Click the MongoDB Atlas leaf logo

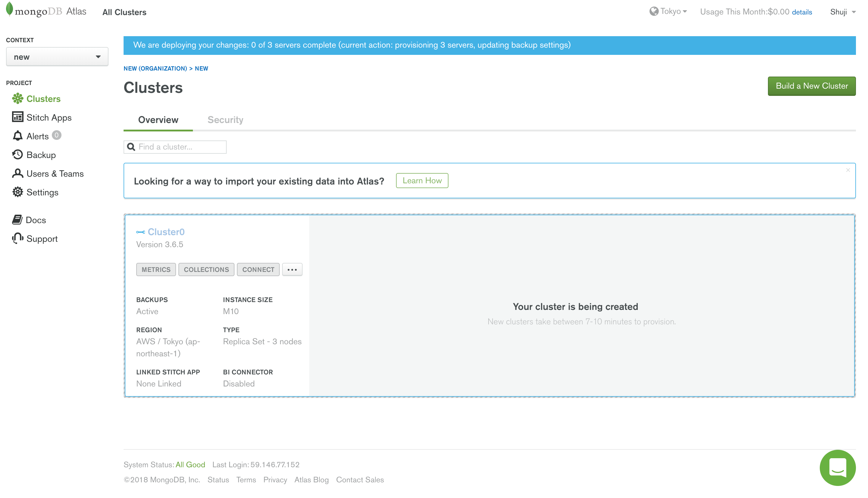coord(10,11)
